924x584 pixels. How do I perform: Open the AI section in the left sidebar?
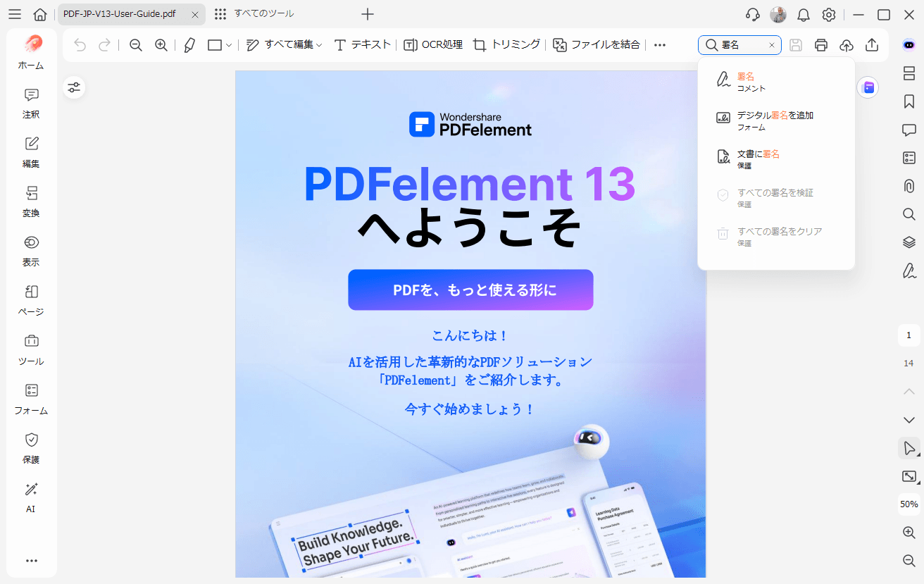coord(31,497)
